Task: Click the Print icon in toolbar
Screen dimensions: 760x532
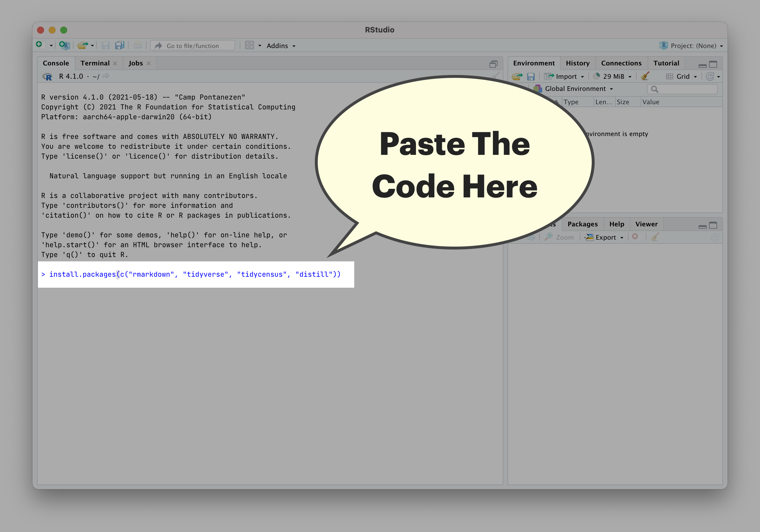Action: point(138,45)
